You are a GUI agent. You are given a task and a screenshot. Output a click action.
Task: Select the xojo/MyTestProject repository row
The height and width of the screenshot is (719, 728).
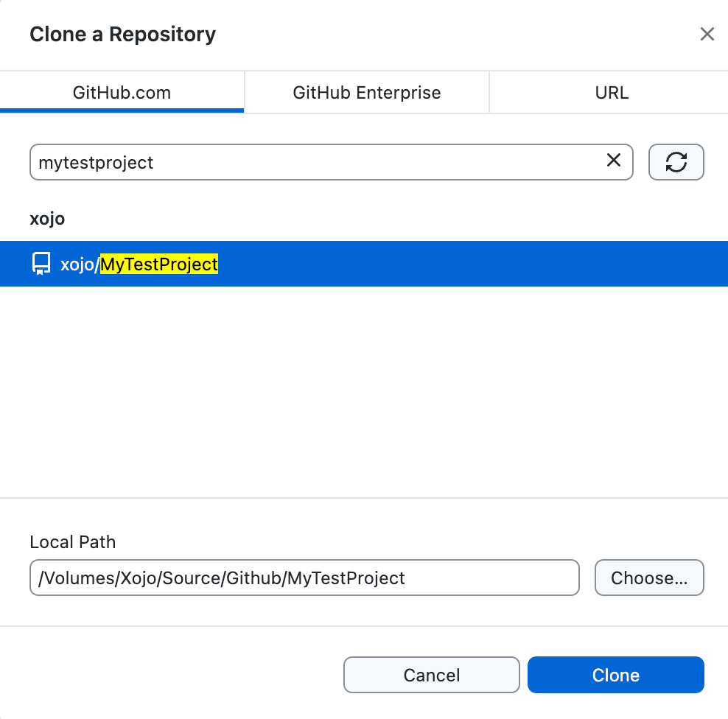coord(364,264)
